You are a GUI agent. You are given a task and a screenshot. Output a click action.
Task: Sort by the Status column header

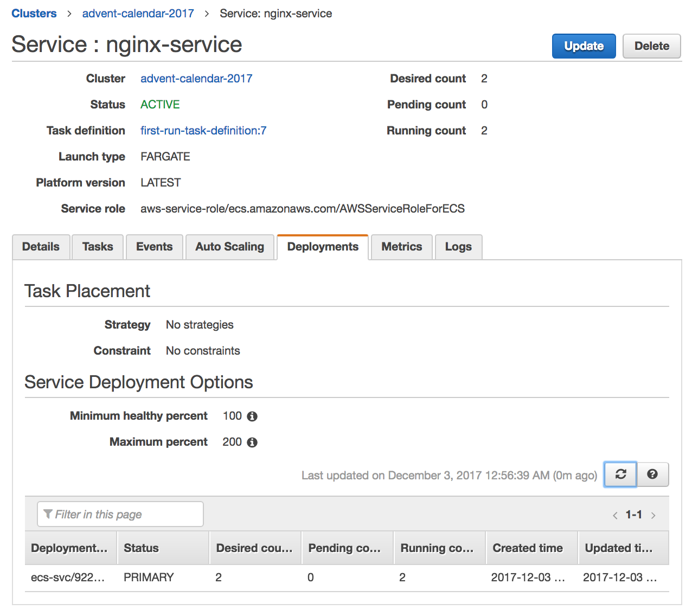pos(142,548)
